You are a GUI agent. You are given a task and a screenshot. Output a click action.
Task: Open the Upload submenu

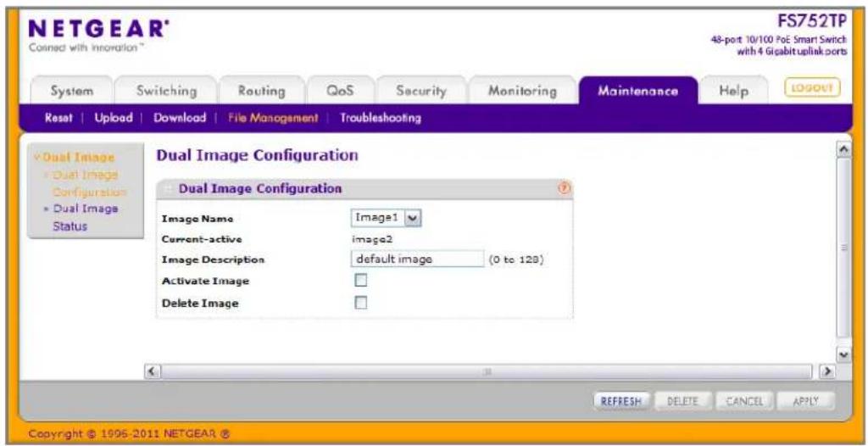114,118
